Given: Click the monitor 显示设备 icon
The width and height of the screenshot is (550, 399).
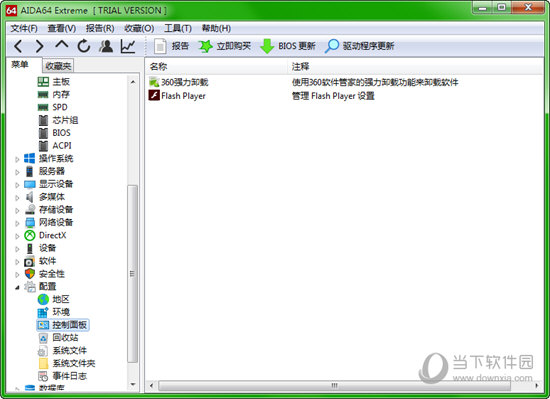Looking at the screenshot, I should (29, 184).
